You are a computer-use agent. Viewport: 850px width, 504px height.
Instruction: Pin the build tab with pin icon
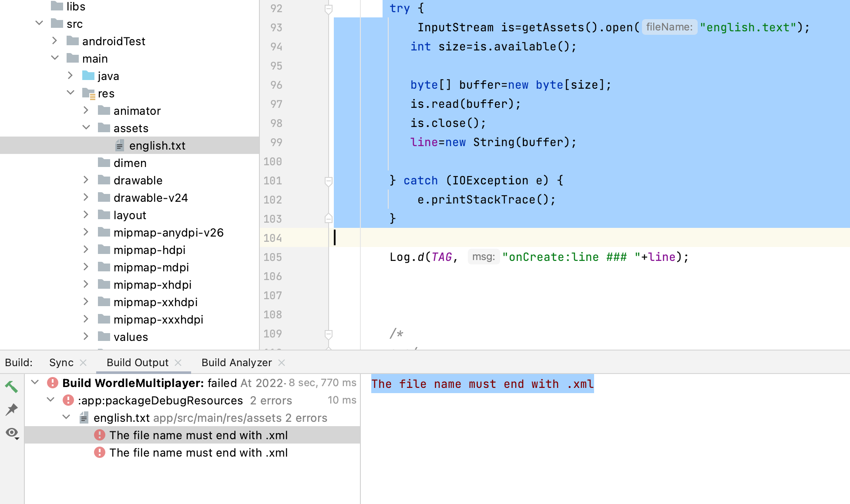[x=11, y=409]
